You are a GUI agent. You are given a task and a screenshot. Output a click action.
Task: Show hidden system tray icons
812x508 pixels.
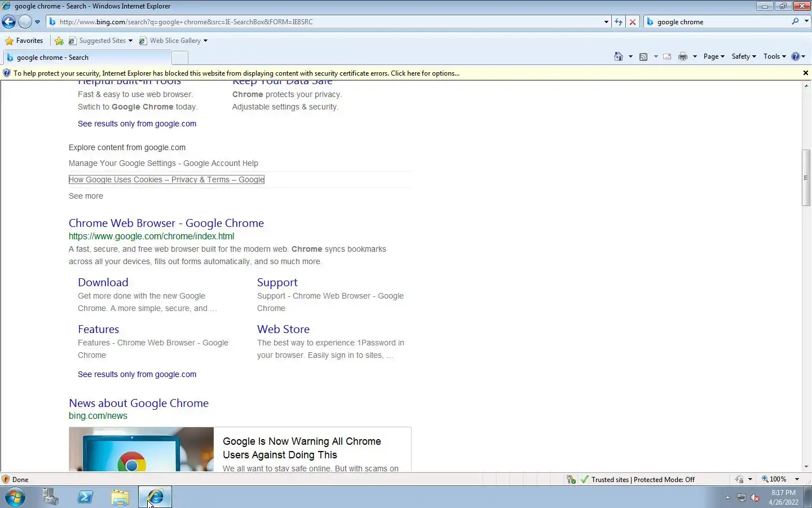[x=727, y=497]
